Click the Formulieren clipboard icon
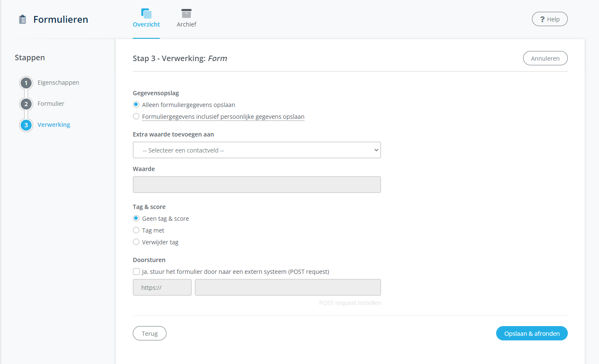 (x=23, y=19)
